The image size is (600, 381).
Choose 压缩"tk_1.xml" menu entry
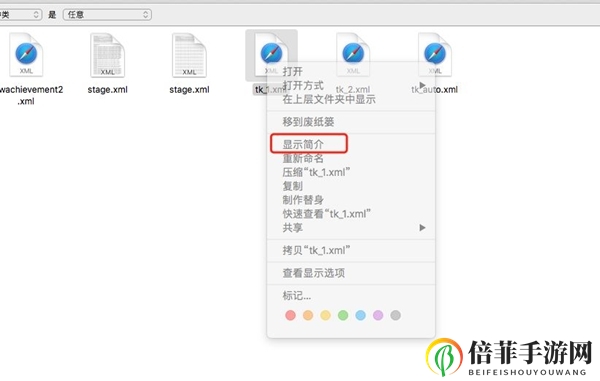(x=316, y=172)
